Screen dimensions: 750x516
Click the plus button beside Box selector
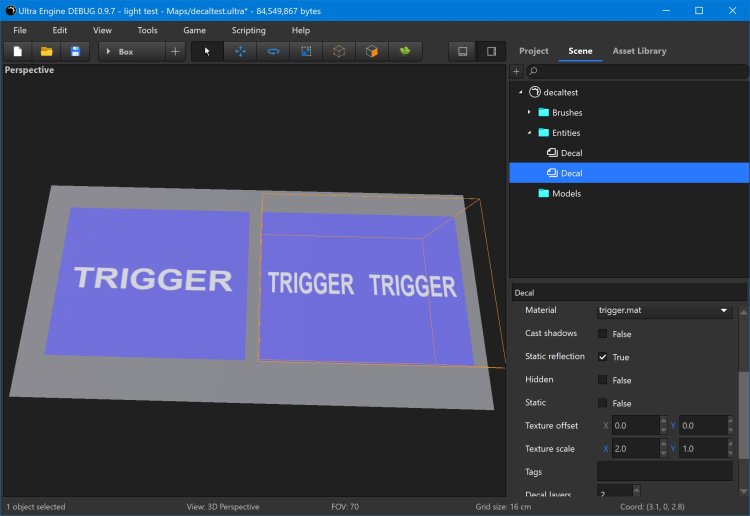175,51
